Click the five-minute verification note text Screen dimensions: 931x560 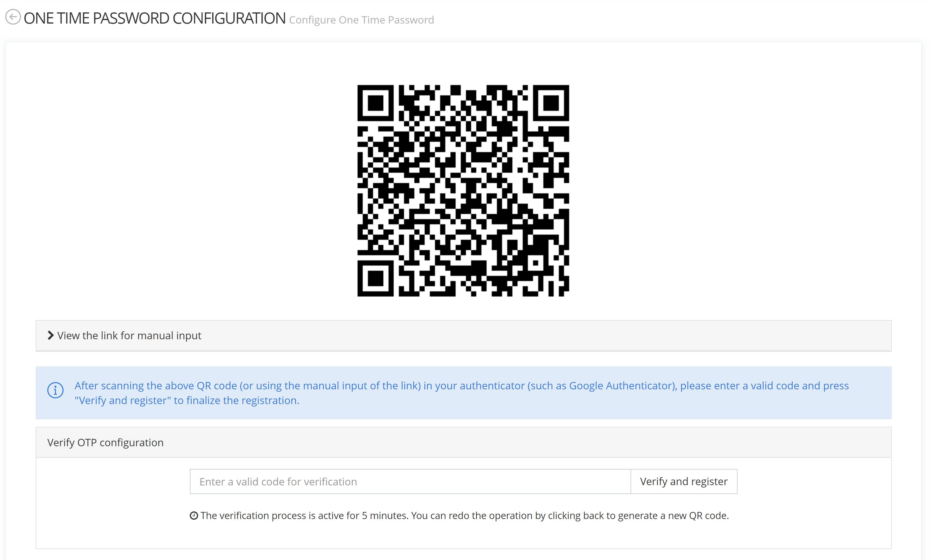pyautogui.click(x=464, y=515)
